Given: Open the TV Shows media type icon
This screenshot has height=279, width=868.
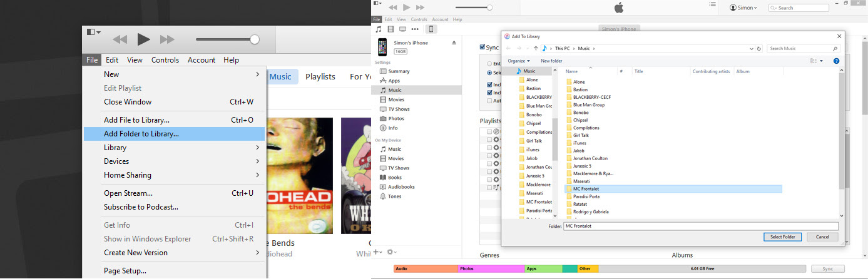Looking at the screenshot, I should pyautogui.click(x=402, y=29).
